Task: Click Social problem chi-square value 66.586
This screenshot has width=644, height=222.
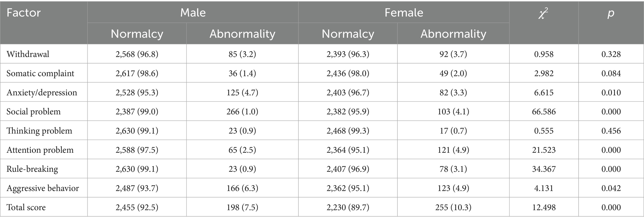Action: click(544, 112)
